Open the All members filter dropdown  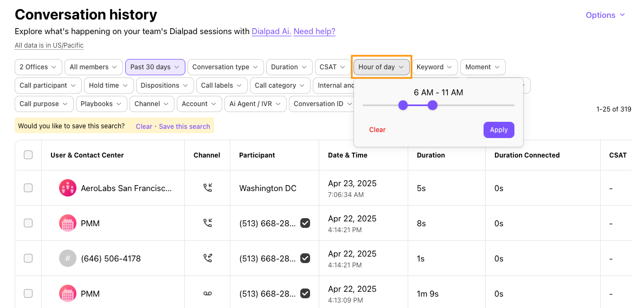(94, 67)
